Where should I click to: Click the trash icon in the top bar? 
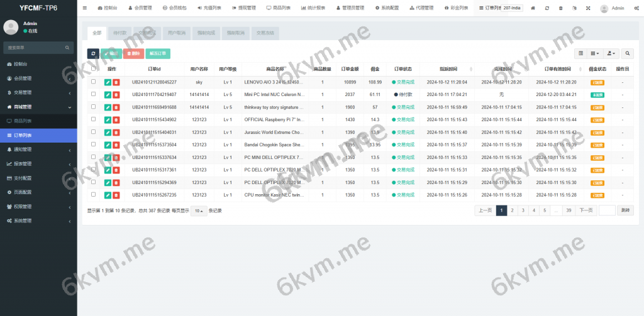point(560,8)
